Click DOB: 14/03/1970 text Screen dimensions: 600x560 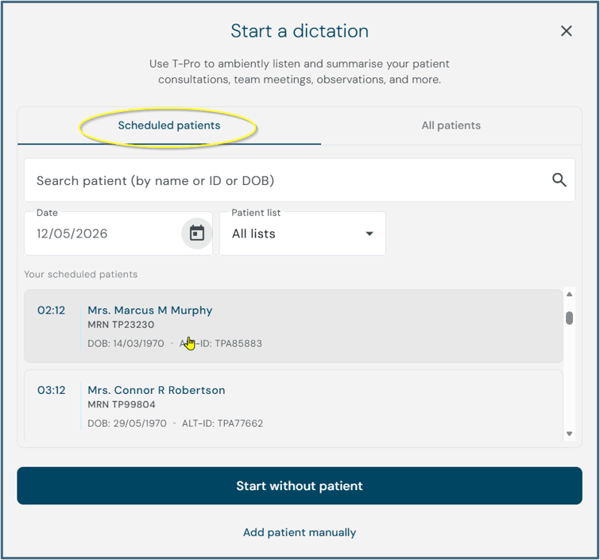[126, 343]
